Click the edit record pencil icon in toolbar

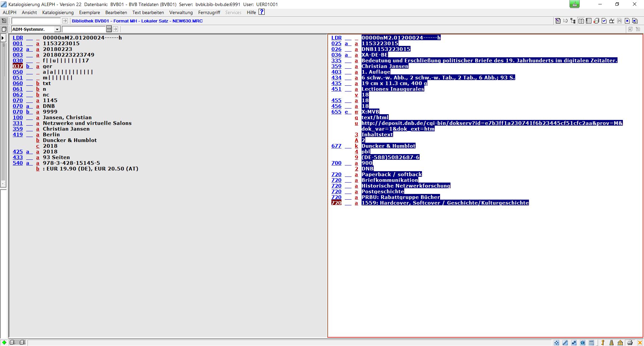[558, 21]
